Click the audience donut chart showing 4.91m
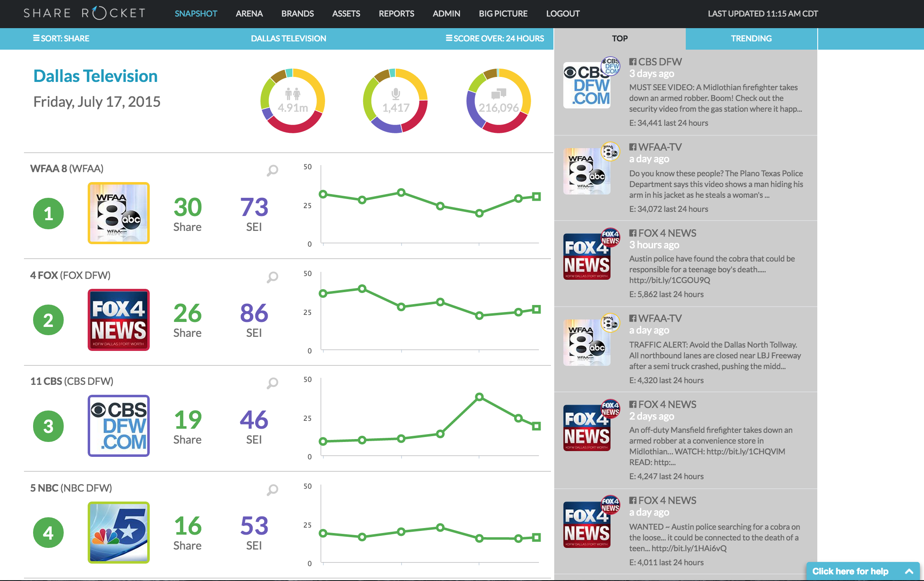Image resolution: width=924 pixels, height=581 pixels. 292,101
